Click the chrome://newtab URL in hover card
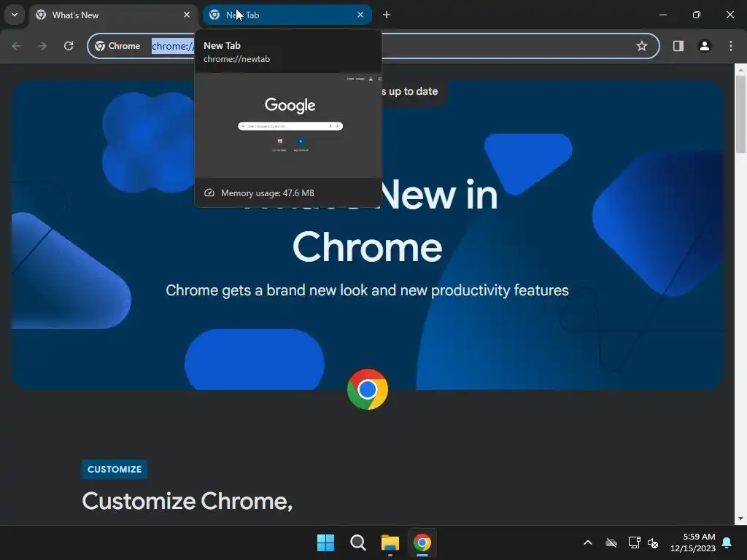Viewport: 747px width, 560px height. tap(237, 59)
